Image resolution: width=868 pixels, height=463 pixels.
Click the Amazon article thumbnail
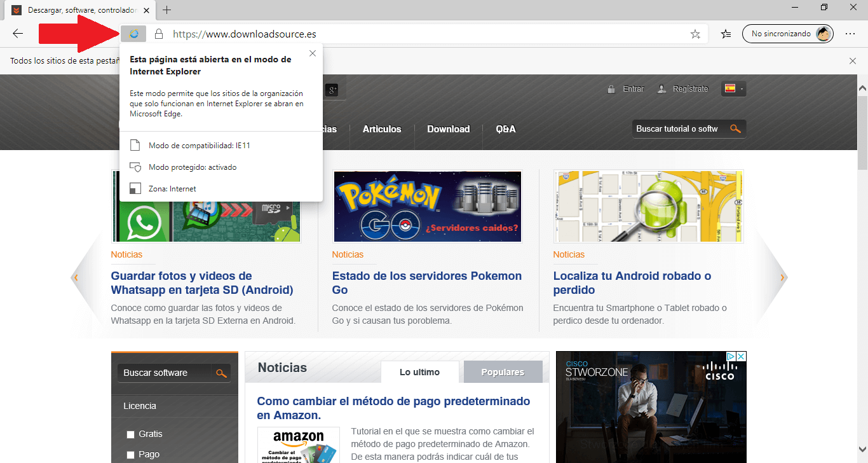[x=298, y=445]
